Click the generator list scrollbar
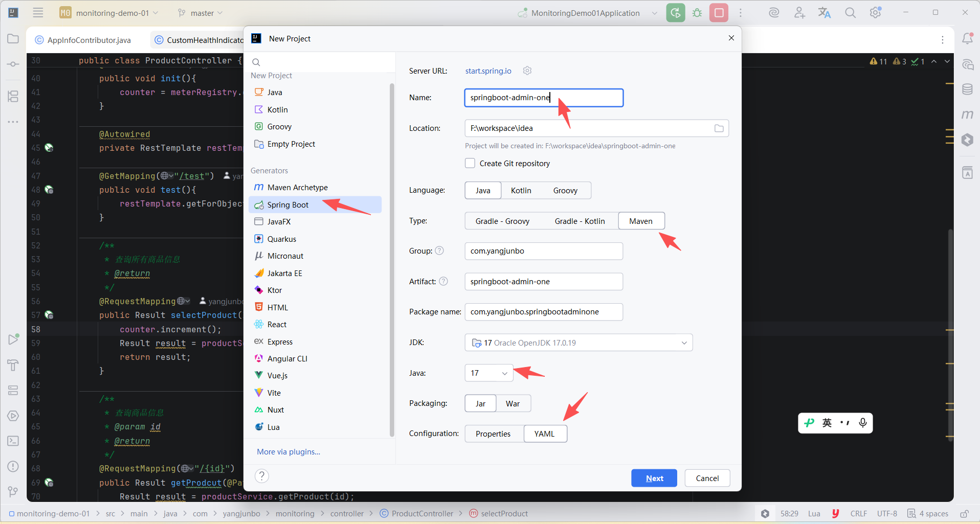Image resolution: width=980 pixels, height=524 pixels. tap(392, 260)
